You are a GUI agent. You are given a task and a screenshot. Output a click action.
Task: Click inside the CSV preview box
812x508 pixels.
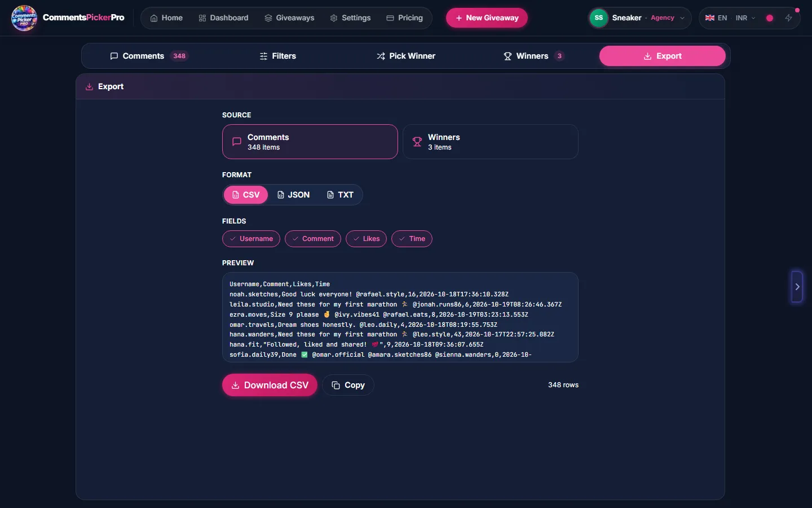point(400,317)
